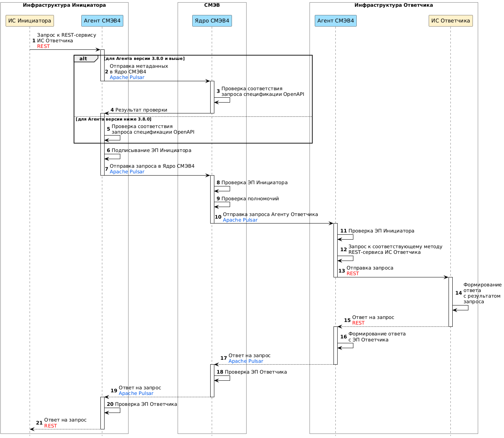Select step 4 Результат проверки message
The image size is (504, 438).
point(141,110)
